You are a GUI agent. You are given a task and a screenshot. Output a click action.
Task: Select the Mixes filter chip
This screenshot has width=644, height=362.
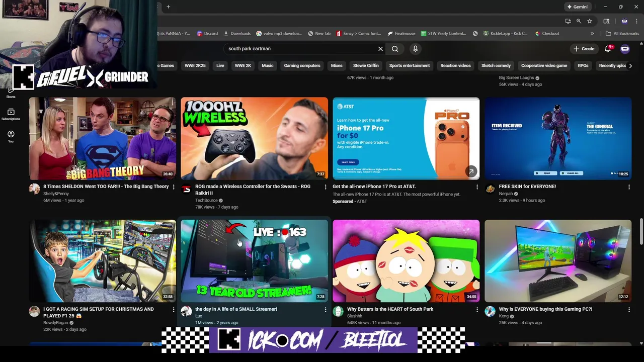pyautogui.click(x=337, y=65)
